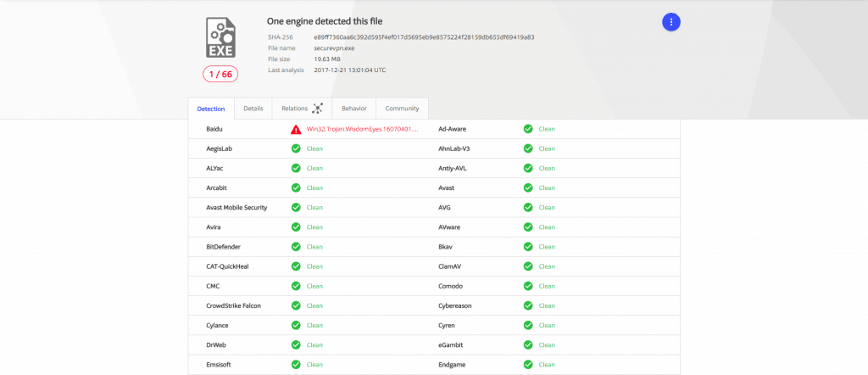
Task: Click the Clean result for Comodo
Action: pyautogui.click(x=547, y=286)
